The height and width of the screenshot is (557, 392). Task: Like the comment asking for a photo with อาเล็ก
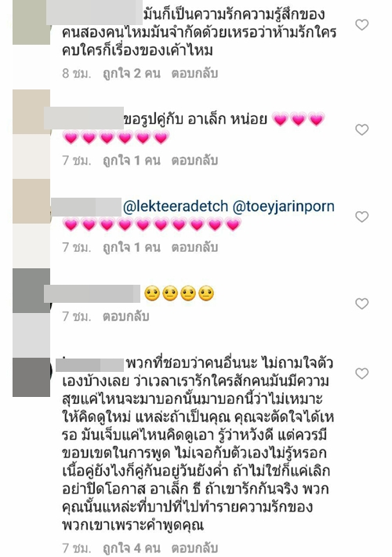[362, 129]
